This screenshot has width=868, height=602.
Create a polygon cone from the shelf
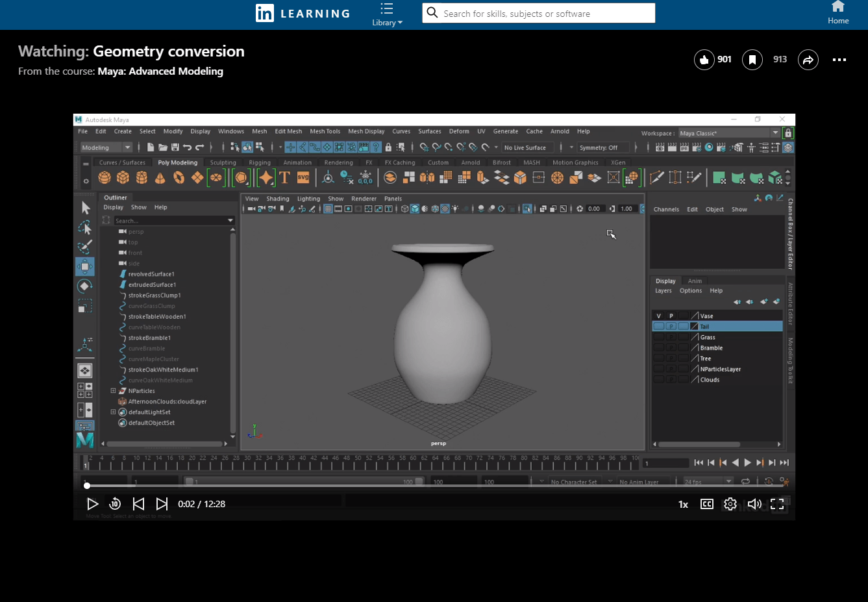click(160, 177)
